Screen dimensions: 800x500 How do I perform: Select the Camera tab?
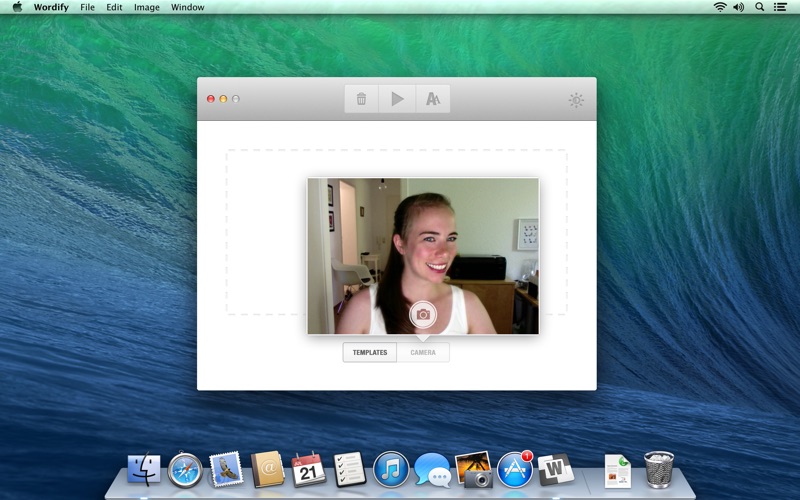[x=423, y=353]
